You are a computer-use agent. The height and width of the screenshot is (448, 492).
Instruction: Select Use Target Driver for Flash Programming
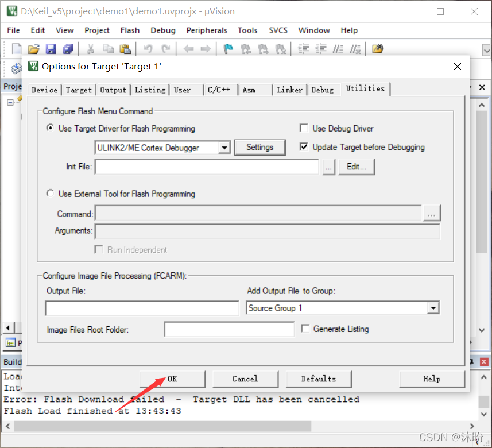pos(50,128)
